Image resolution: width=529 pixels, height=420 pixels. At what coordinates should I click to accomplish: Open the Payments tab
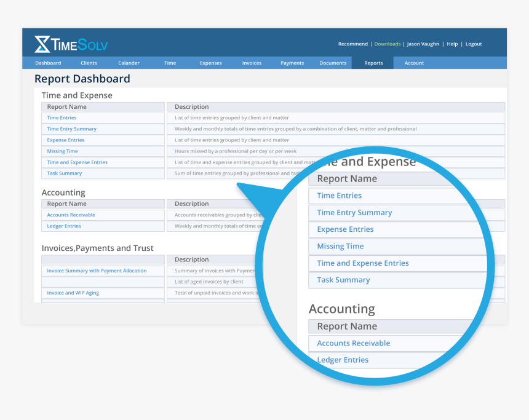coord(292,63)
